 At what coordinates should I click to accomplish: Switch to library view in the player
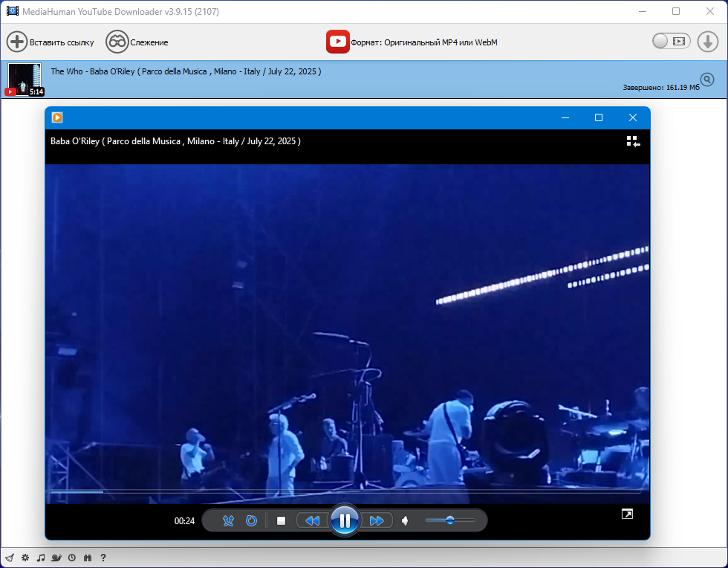point(633,141)
